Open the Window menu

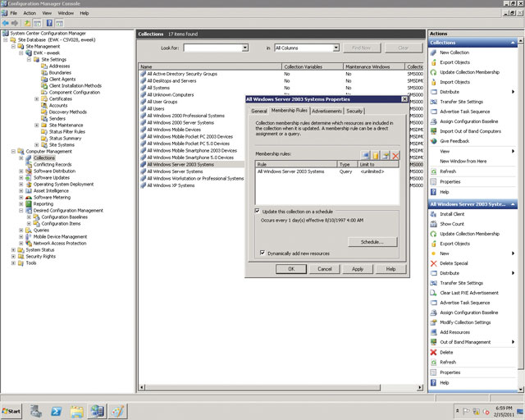click(x=66, y=13)
